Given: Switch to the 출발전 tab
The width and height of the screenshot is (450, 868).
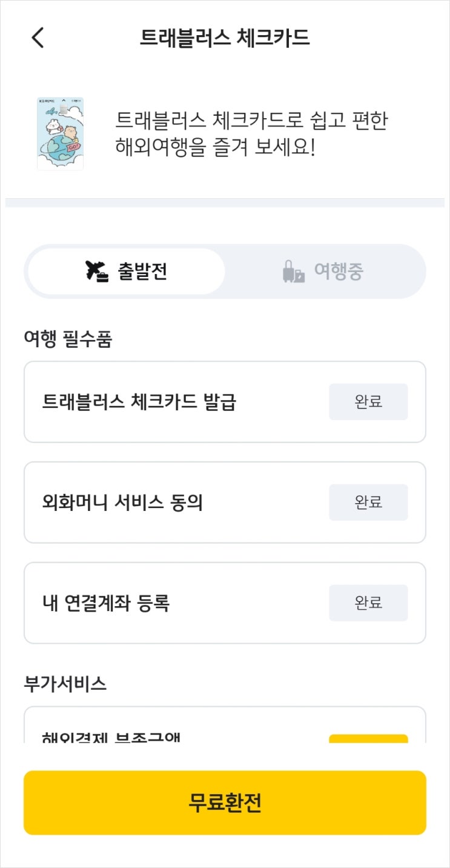Looking at the screenshot, I should (x=126, y=272).
